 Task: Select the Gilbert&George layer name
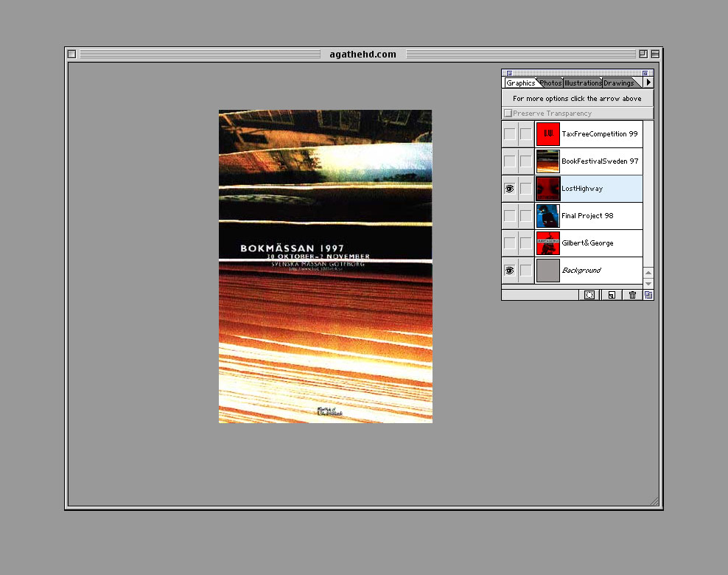click(587, 243)
